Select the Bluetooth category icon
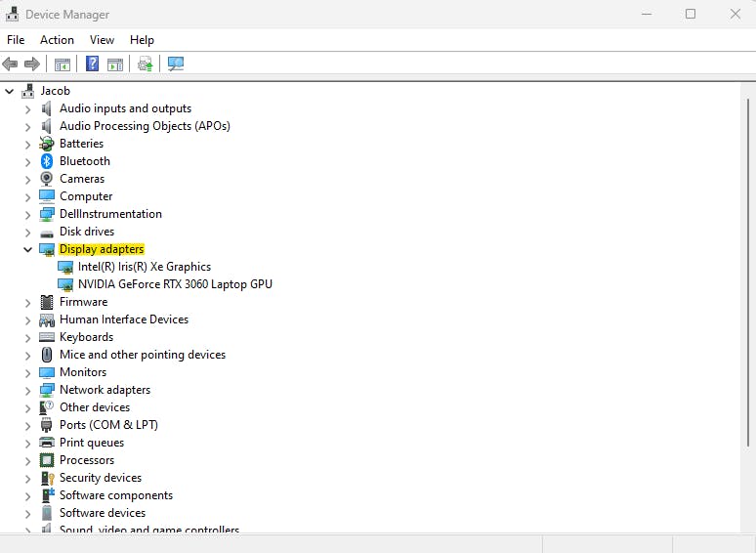756x553 pixels. pos(47,161)
